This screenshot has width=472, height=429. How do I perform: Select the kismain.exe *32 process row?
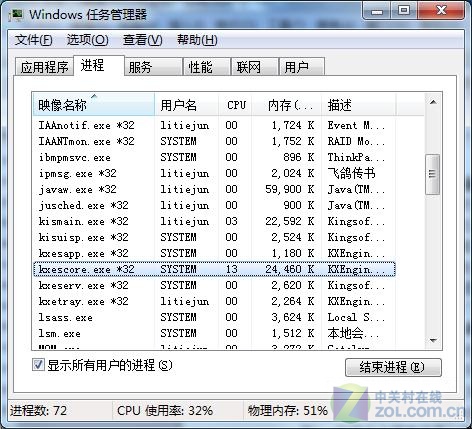(x=214, y=221)
